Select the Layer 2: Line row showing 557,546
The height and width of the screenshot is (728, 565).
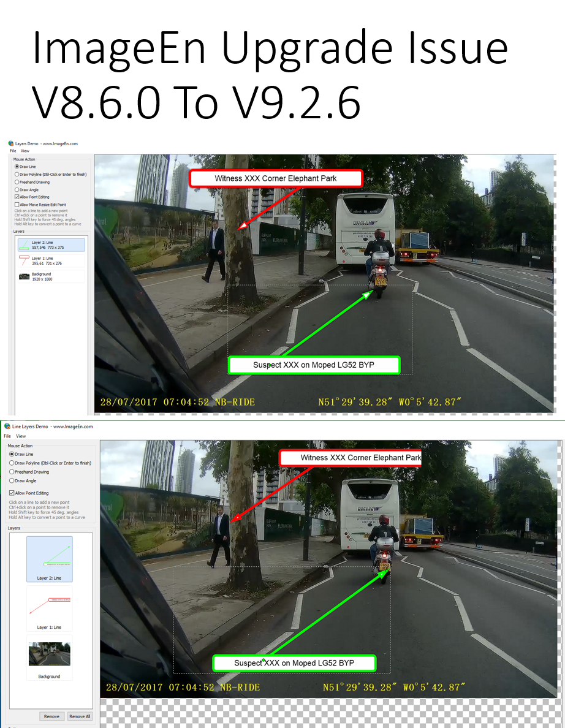[x=51, y=245]
